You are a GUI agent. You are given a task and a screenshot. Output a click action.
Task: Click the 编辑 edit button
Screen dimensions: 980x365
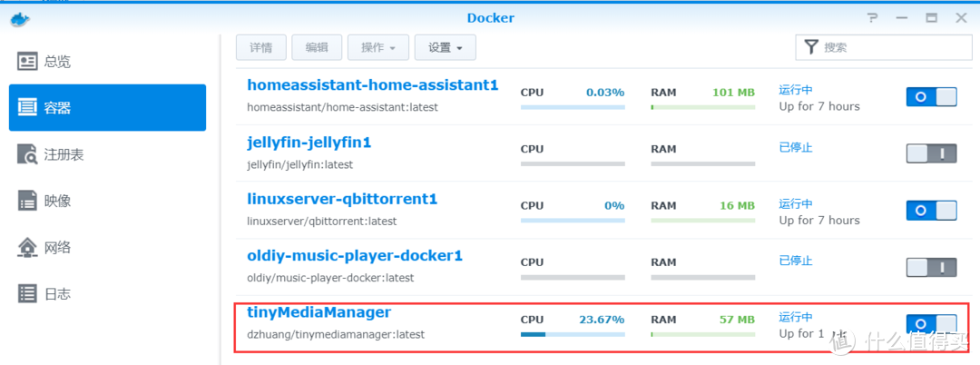[x=317, y=47]
